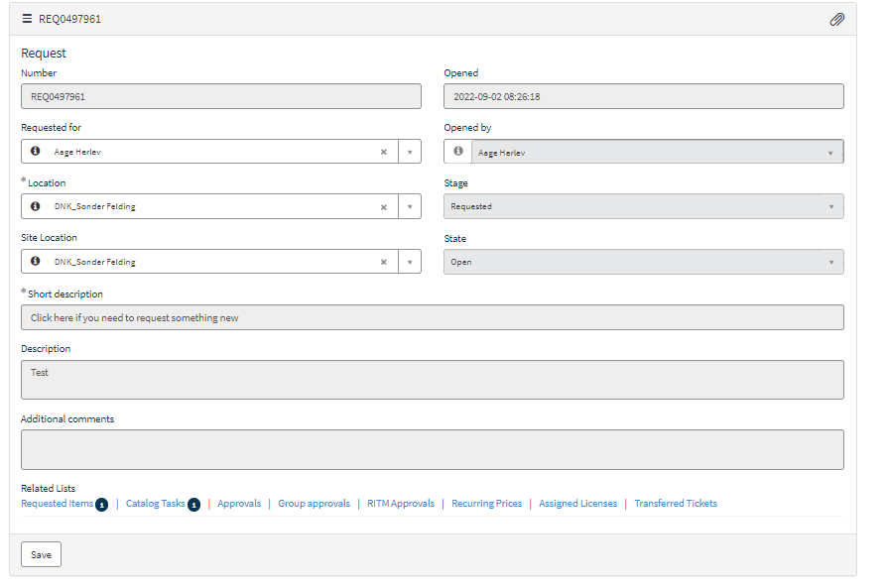The height and width of the screenshot is (588, 887).
Task: Open the Group approvals list
Action: click(314, 504)
